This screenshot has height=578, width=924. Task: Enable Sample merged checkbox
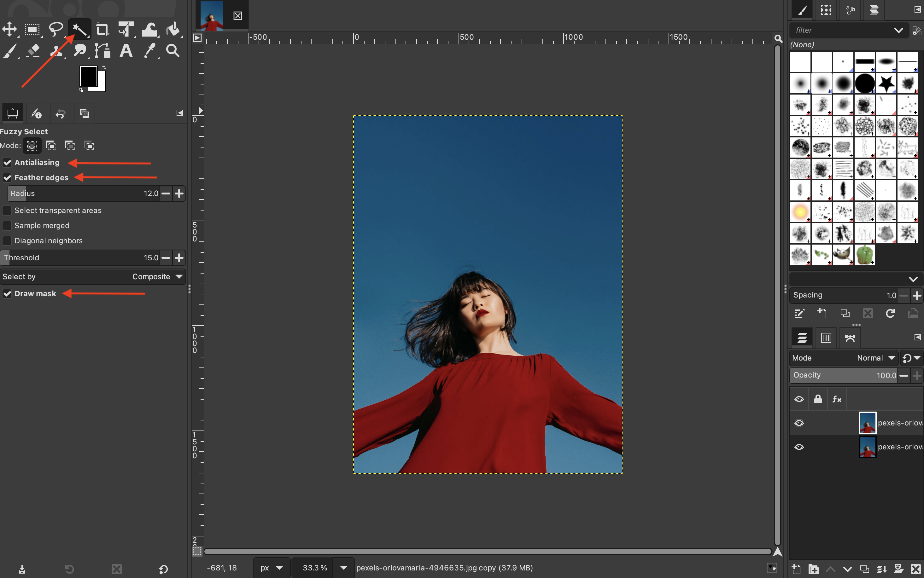[7, 226]
